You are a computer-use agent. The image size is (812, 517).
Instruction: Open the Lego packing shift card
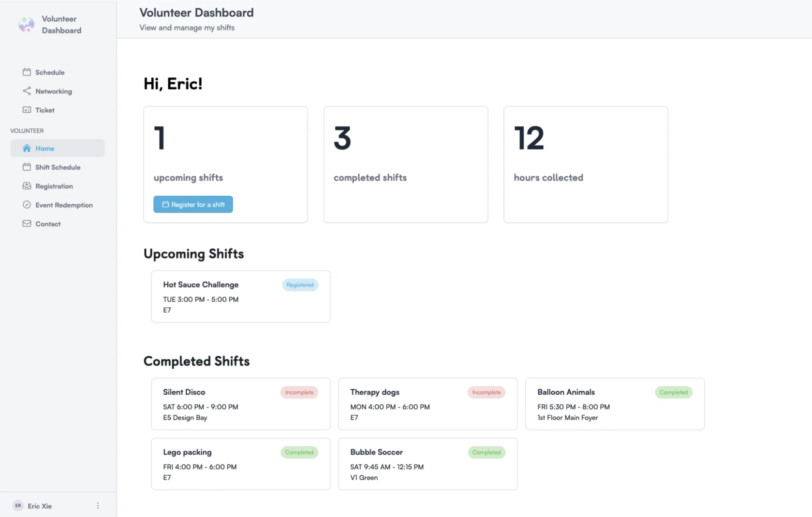coord(240,464)
